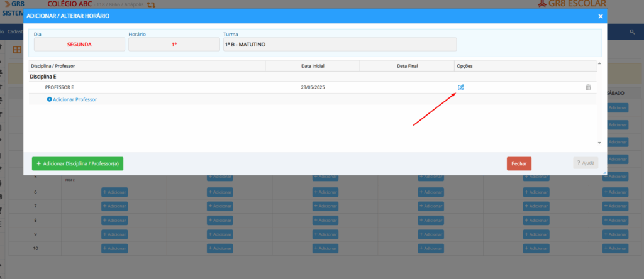Click row number 9 in the background schedule
This screenshot has height=279, width=644.
pyautogui.click(x=35, y=234)
